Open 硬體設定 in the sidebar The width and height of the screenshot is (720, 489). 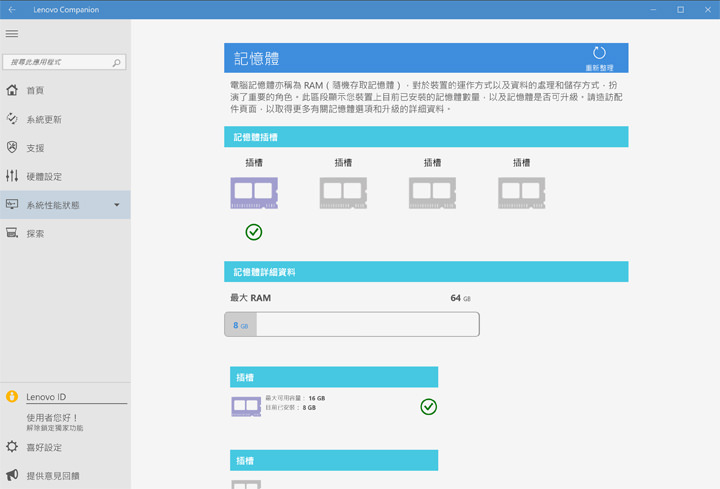[x=44, y=177]
